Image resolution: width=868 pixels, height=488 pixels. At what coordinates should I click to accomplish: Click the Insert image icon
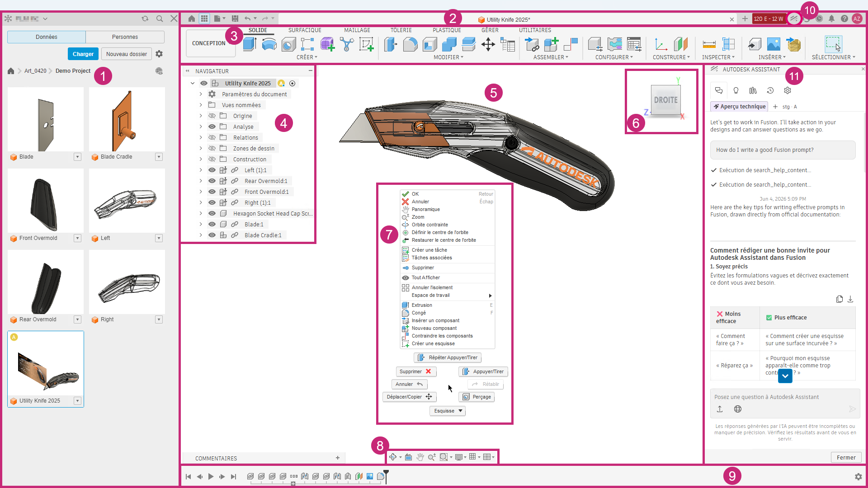pos(774,44)
